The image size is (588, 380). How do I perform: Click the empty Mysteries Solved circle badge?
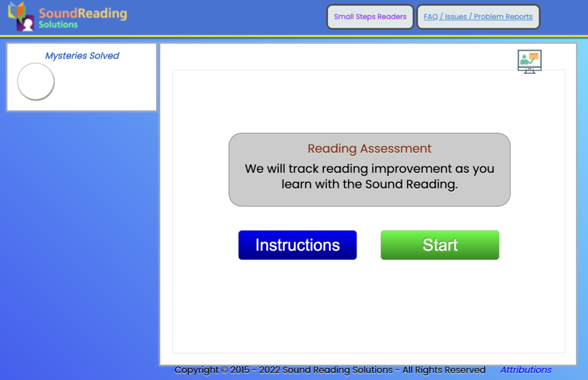(x=36, y=82)
